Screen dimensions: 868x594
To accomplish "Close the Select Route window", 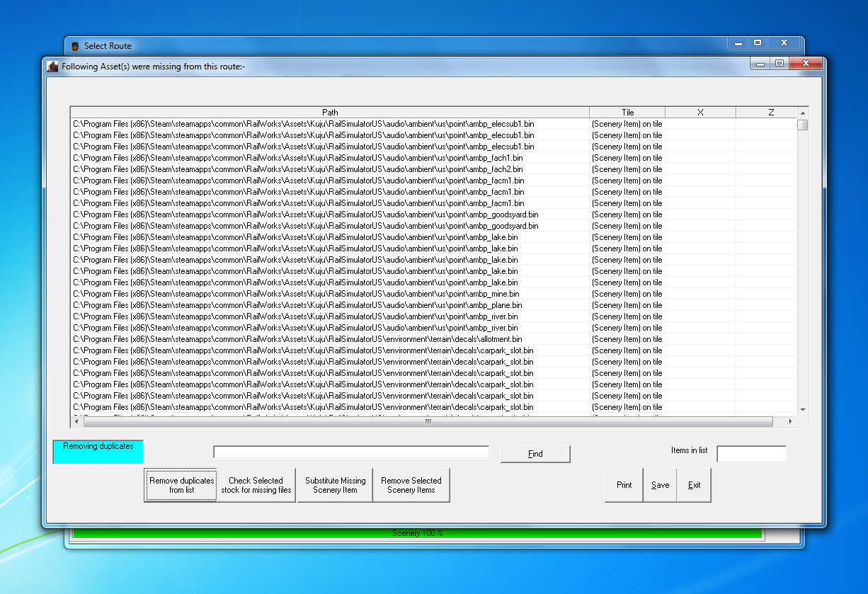I will click(784, 43).
